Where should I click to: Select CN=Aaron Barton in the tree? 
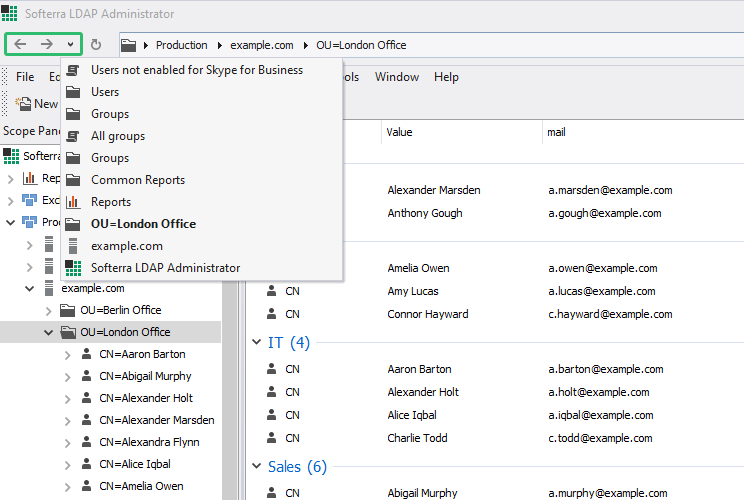[x=142, y=354]
